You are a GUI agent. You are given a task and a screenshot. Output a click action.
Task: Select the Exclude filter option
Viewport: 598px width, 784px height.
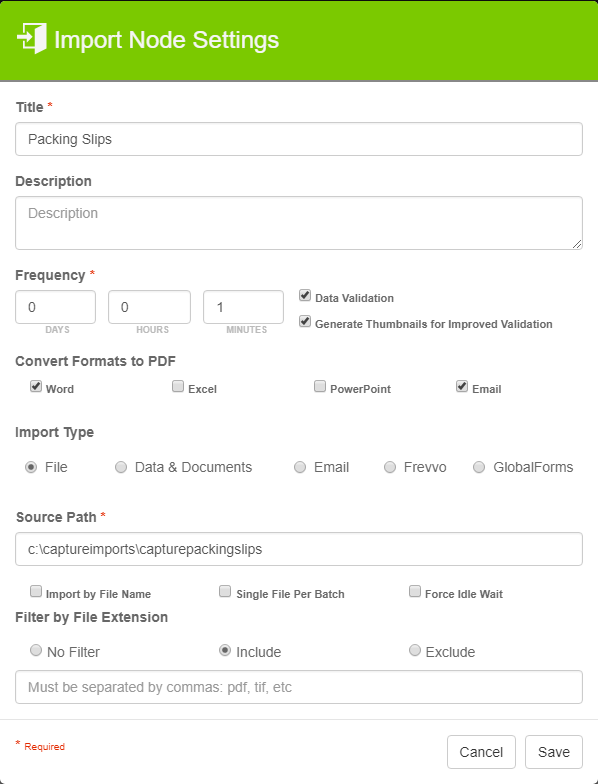click(x=415, y=650)
